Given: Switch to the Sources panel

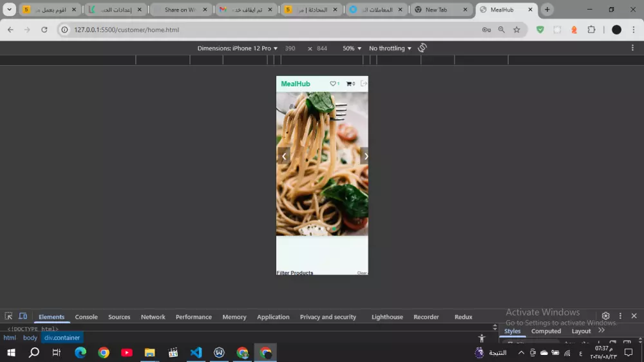Looking at the screenshot, I should pos(119,317).
